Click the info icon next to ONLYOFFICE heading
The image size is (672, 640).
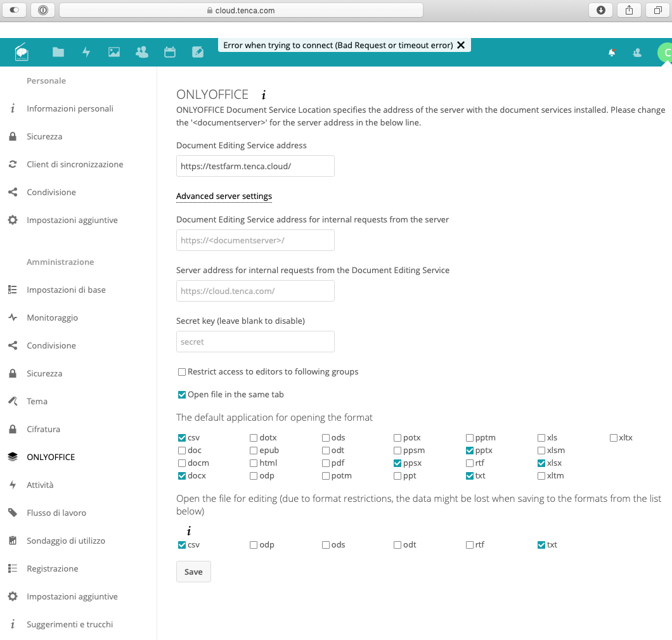264,94
